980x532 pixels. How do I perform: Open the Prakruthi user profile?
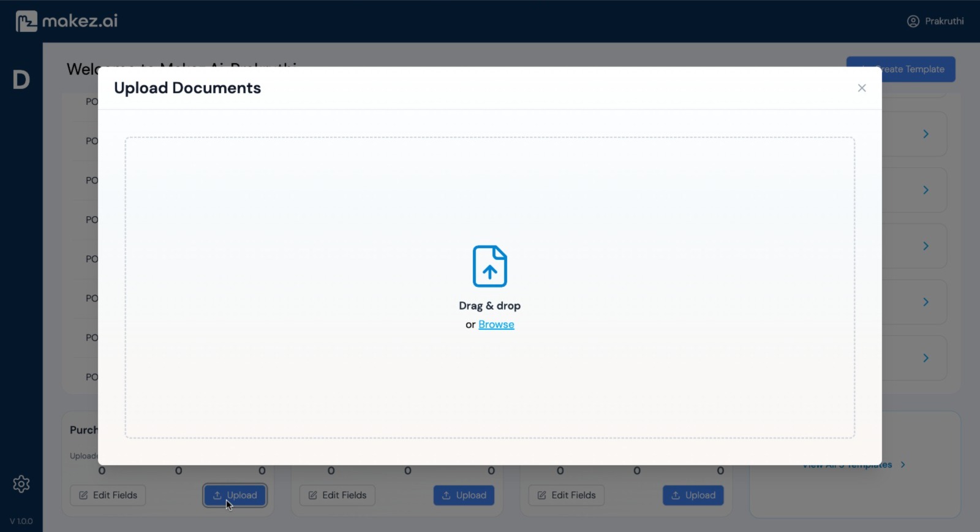(935, 21)
